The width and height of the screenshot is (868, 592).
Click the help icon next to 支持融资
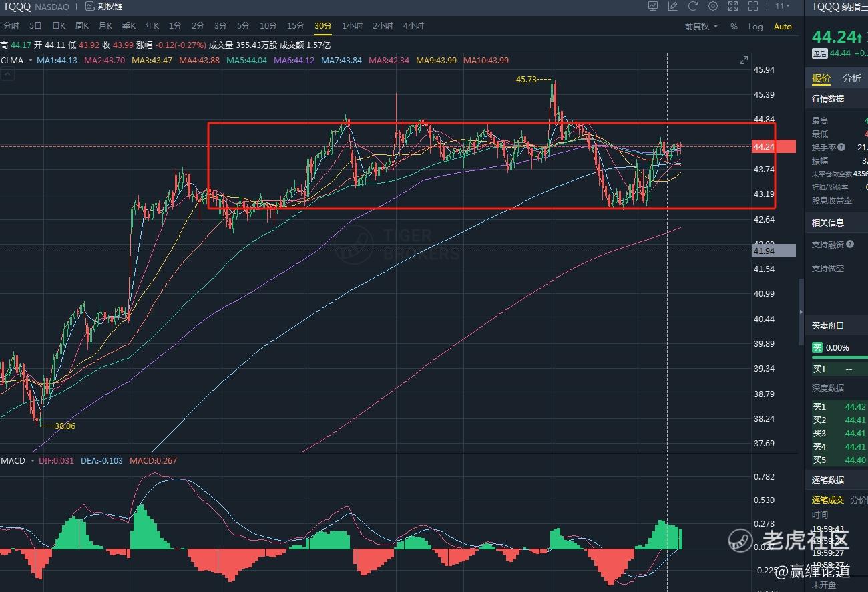click(x=850, y=245)
